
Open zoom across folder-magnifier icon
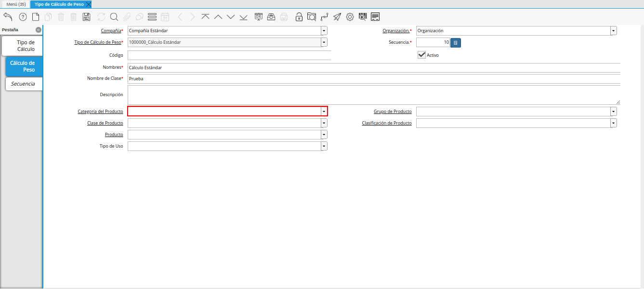(x=312, y=17)
